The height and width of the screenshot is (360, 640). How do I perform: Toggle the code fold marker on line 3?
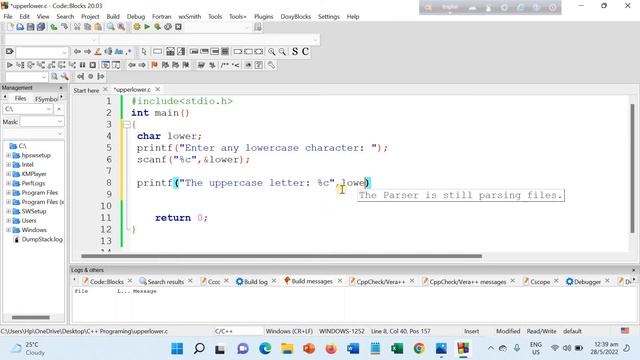(x=127, y=124)
